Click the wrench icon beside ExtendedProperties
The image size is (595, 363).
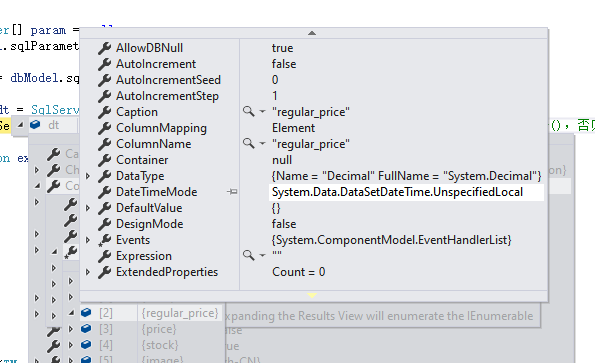coord(104,272)
